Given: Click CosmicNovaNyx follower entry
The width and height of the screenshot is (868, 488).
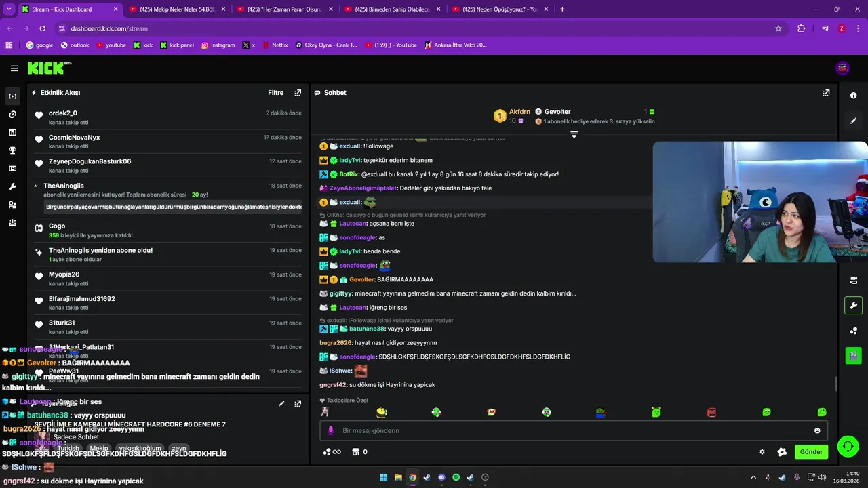Looking at the screenshot, I should coord(168,142).
